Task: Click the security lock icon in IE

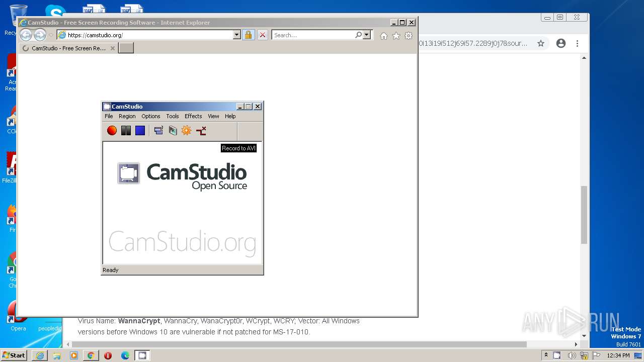Action: point(248,35)
